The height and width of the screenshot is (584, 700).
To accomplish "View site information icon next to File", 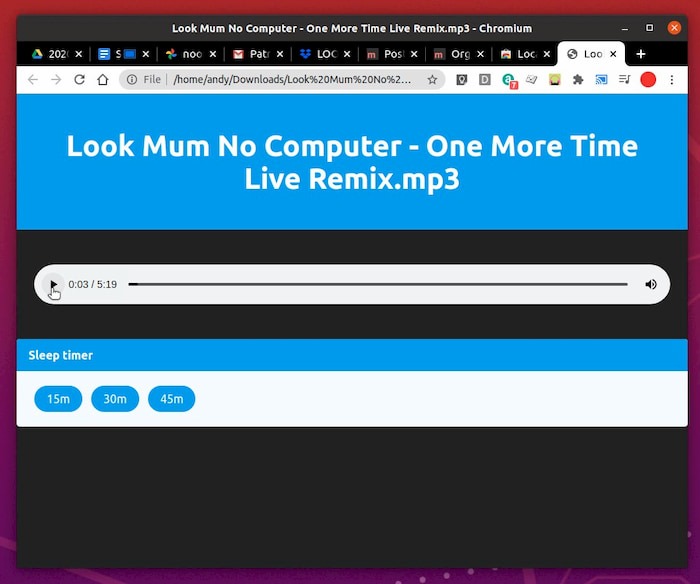I will click(x=132, y=79).
